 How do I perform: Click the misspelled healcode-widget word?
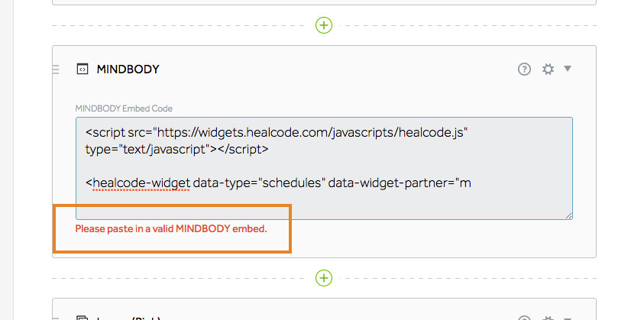point(141,183)
